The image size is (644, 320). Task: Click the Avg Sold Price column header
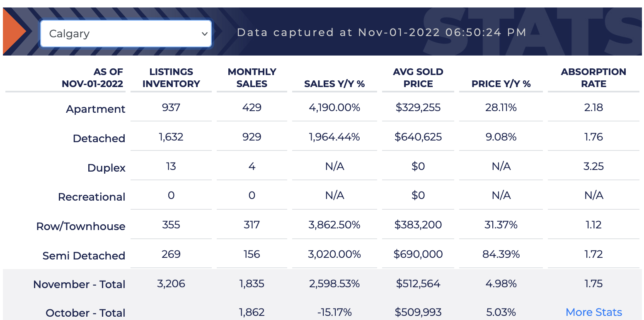pos(418,78)
